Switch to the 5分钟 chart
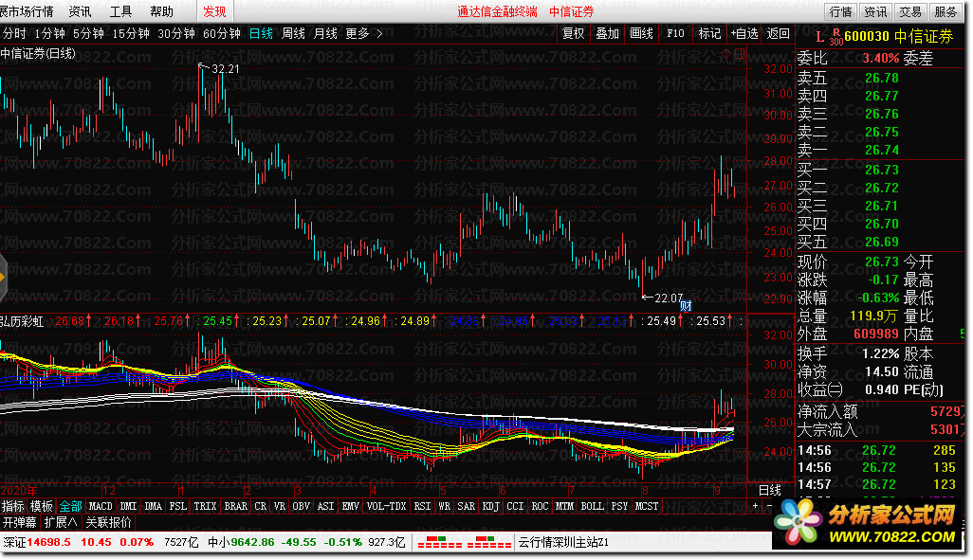Image resolution: width=973 pixels, height=560 pixels. tap(88, 33)
